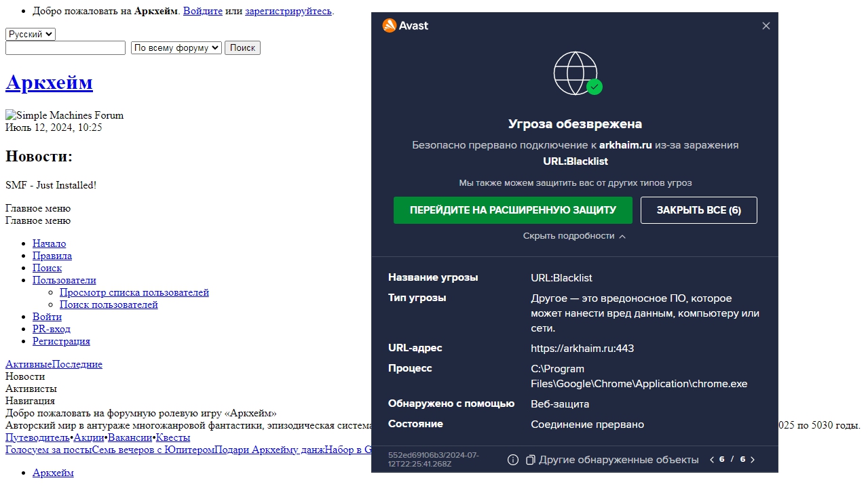
Task: Switch to the 'Активные' tab link
Action: [29, 364]
